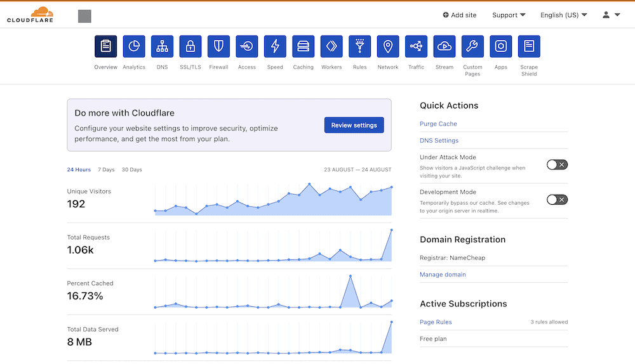This screenshot has height=364, width=635.
Task: Click the Add site text link
Action: (464, 15)
